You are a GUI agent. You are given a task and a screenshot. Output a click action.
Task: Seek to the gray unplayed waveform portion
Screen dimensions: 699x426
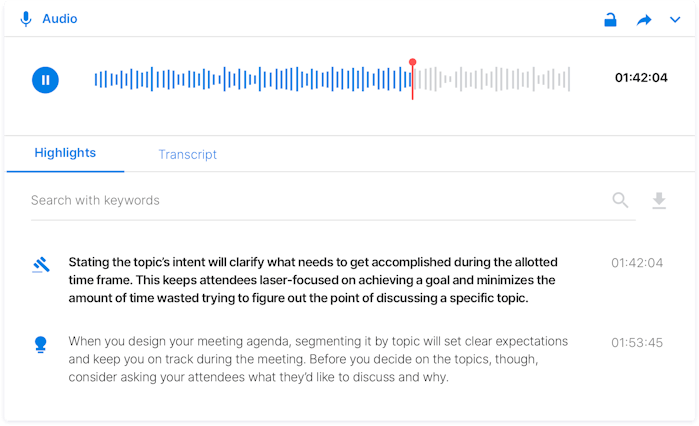pyautogui.click(x=493, y=79)
